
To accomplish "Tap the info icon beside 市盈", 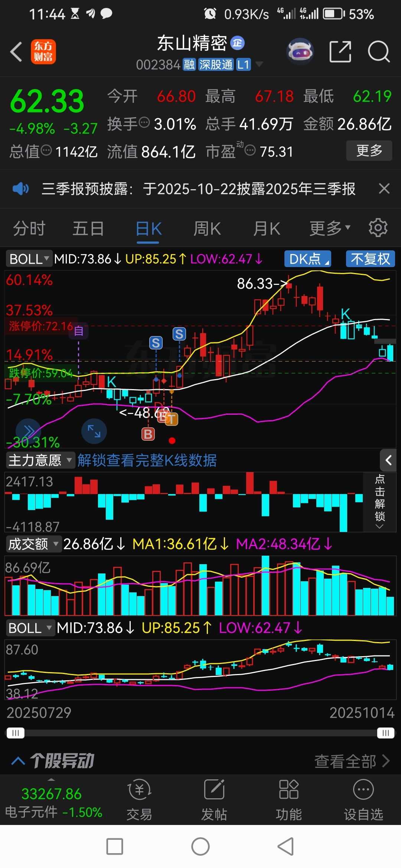I will click(x=250, y=151).
